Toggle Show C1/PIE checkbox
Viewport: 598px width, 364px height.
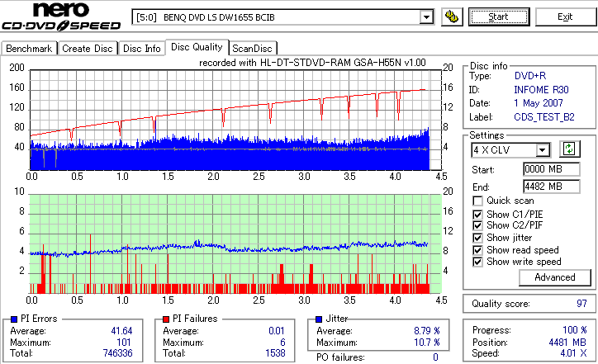(x=477, y=215)
